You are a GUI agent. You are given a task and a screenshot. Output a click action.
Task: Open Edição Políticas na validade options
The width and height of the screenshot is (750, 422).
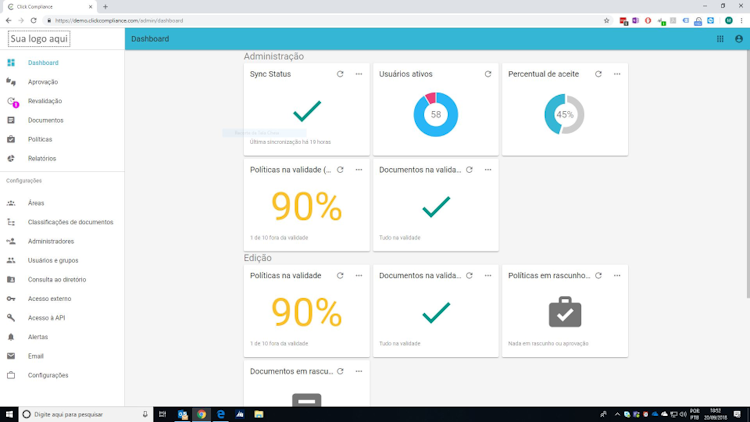[x=359, y=276]
